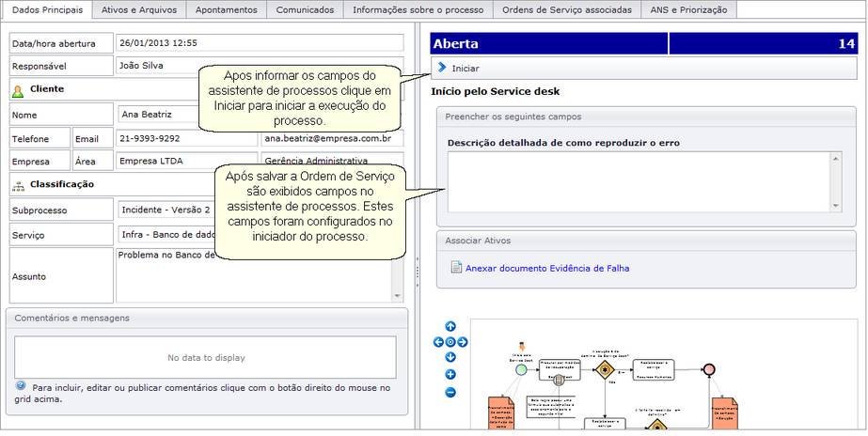868x436 pixels.
Task: Switch to the Dados Principais tab
Action: [48, 9]
